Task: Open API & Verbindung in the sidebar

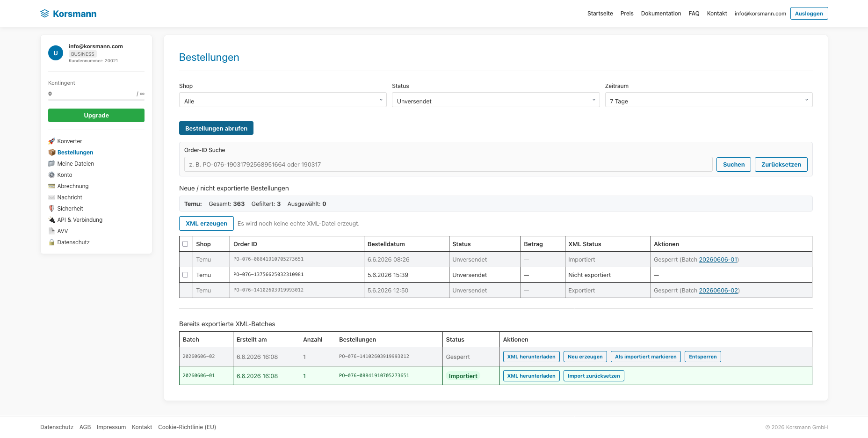Action: (80, 220)
